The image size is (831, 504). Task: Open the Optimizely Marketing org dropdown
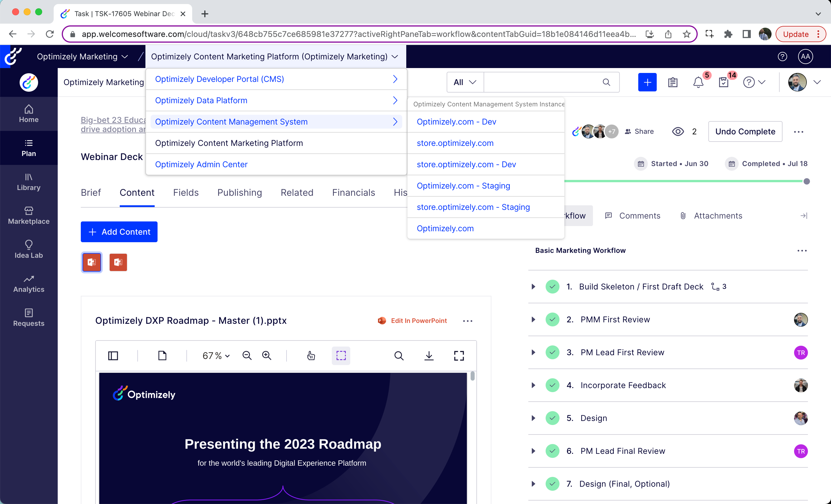click(82, 57)
